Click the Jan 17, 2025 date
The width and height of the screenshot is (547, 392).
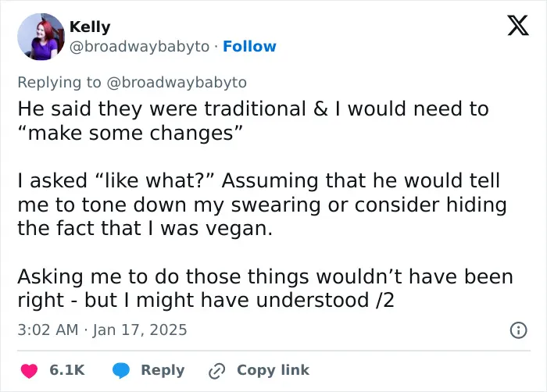(140, 330)
